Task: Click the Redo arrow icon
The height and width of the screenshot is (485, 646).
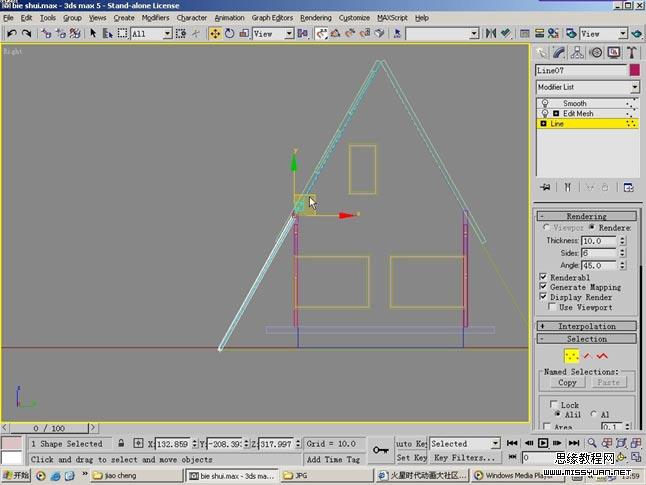Action: [x=26, y=33]
